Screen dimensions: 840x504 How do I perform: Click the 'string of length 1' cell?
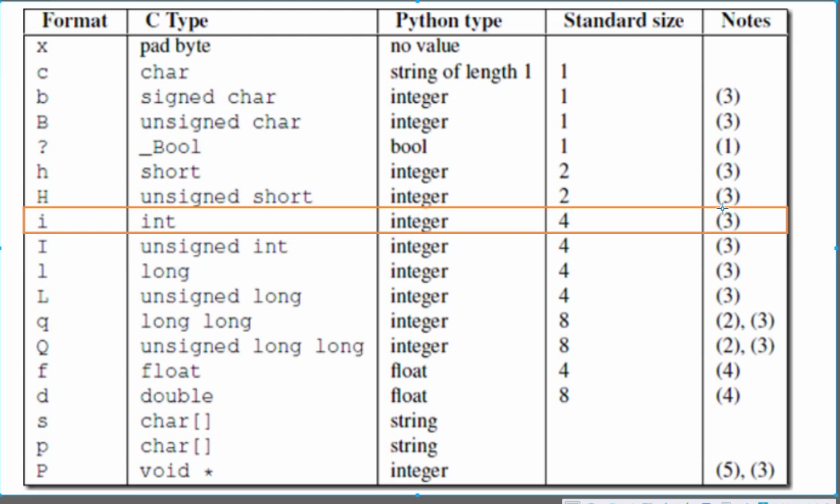point(461,72)
